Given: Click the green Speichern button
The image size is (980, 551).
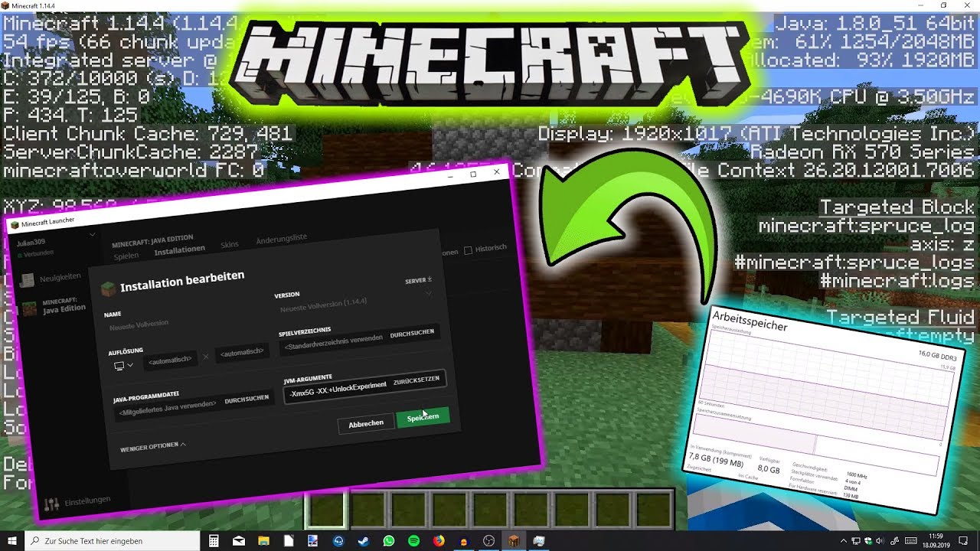Looking at the screenshot, I should click(x=423, y=417).
